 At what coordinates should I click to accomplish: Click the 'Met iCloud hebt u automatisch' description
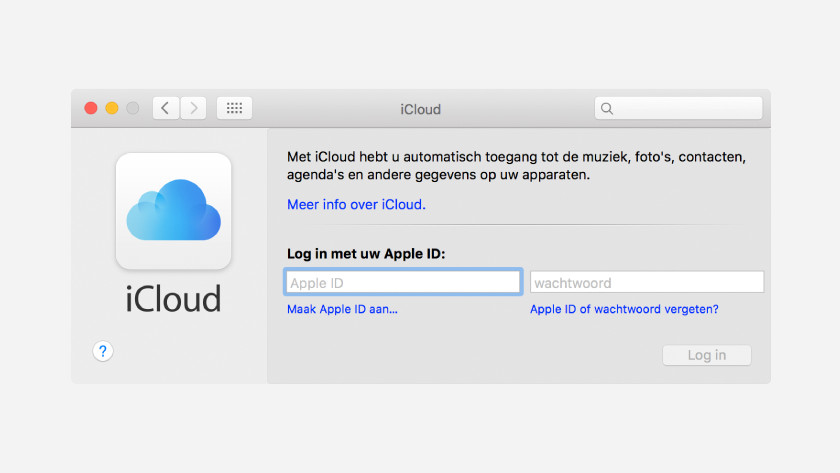[x=516, y=166]
